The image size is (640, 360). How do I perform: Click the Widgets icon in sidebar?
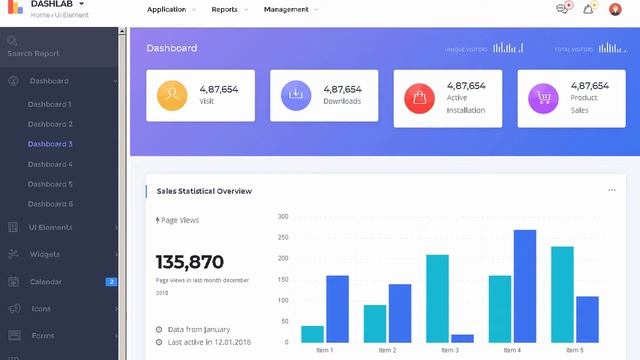(13, 254)
